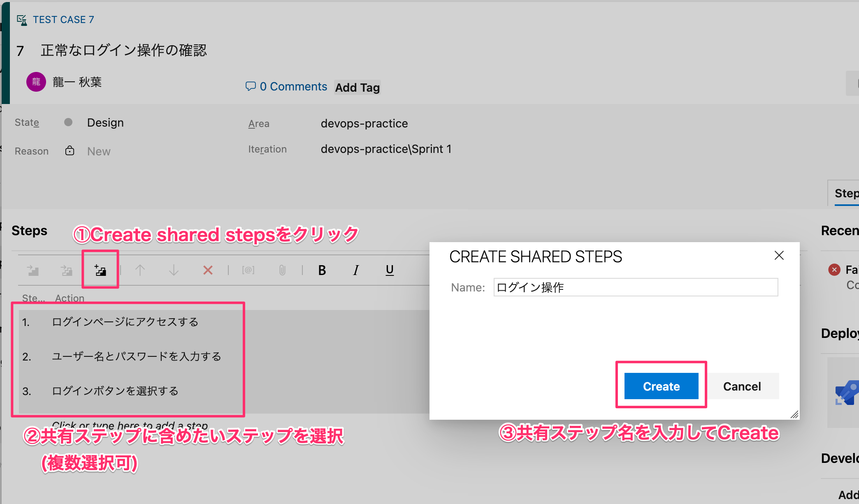Open the State field showing Design
Viewport: 859px width, 504px height.
pos(105,123)
